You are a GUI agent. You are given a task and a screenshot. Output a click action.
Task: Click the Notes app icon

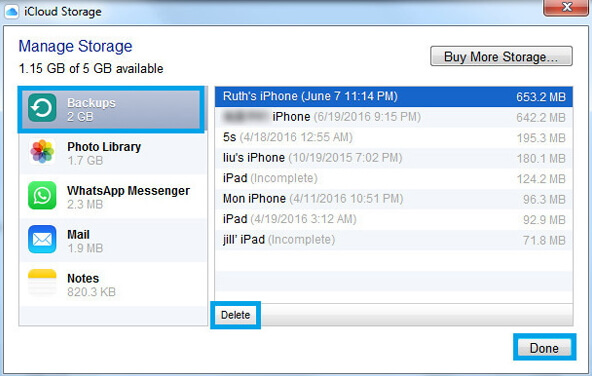(x=42, y=283)
